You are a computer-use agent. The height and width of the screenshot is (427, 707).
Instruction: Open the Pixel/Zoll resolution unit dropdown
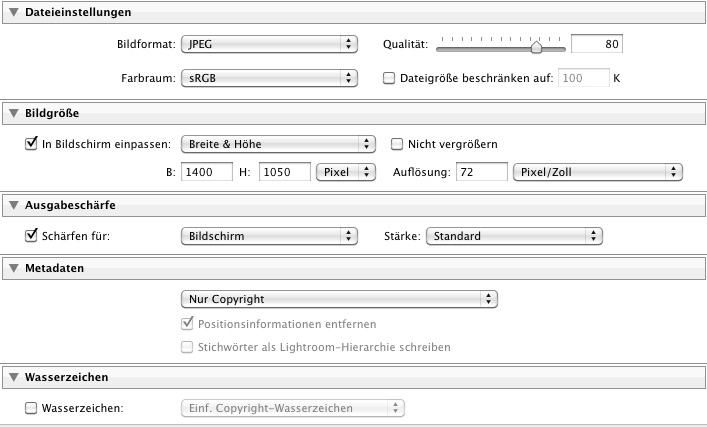coord(598,172)
